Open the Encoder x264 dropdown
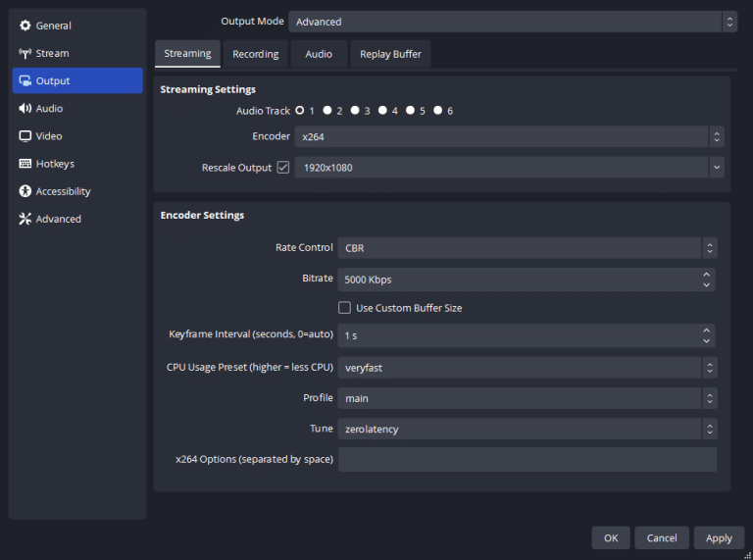 (x=509, y=136)
